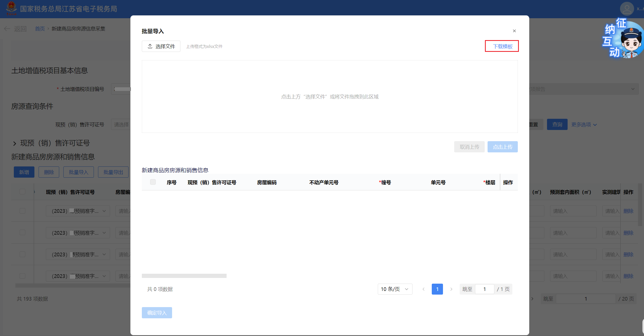The image size is (644, 336).
Task: Check the first row checkbox in background table
Action: tap(22, 211)
